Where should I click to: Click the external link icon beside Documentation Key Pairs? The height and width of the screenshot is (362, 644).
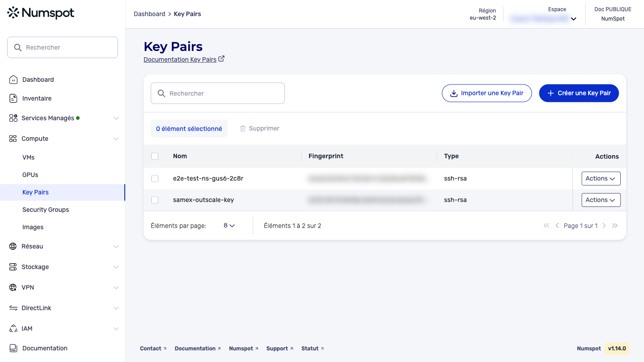click(x=221, y=59)
